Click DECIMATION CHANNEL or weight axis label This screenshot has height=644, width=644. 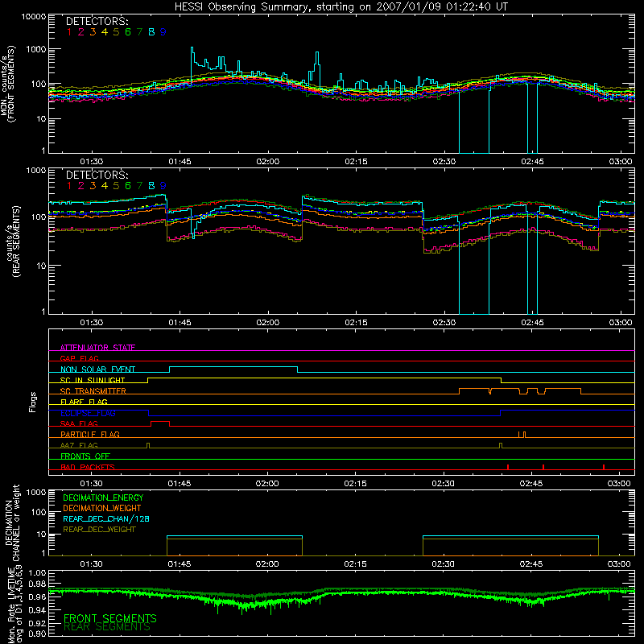[12, 522]
